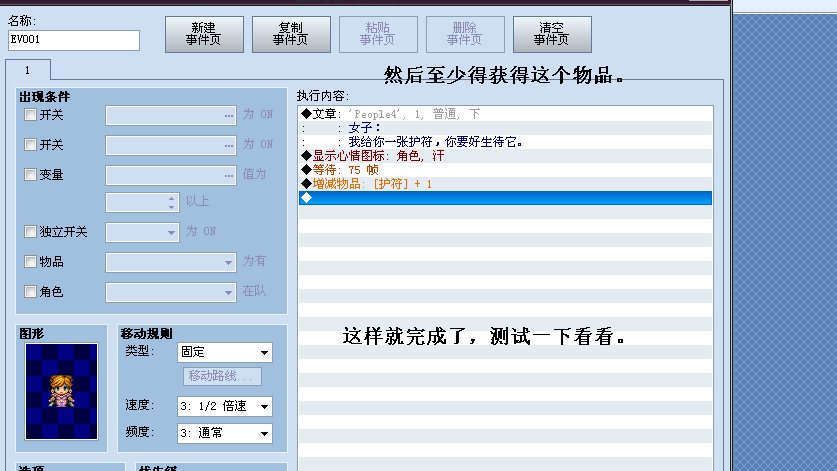837x471 pixels.
Task: Select line 我给你一张护符，你要好生待它。
Action: coord(505,142)
